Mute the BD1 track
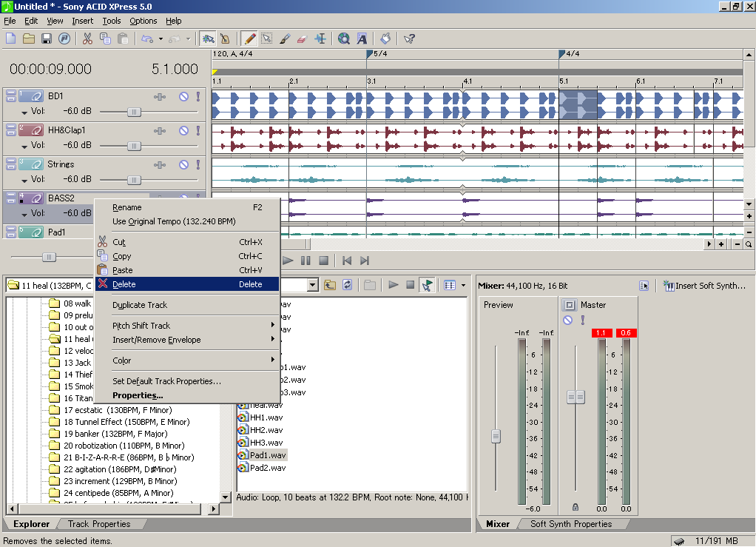This screenshot has height=547, width=756. (183, 96)
